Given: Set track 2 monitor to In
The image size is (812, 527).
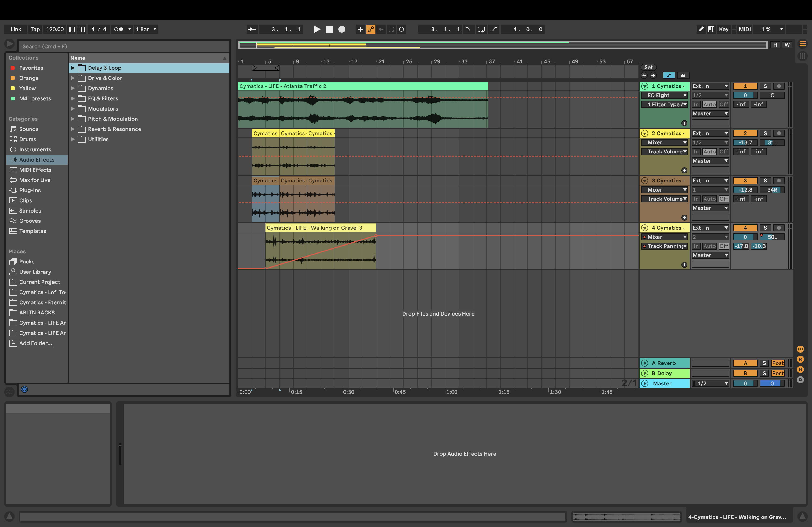Looking at the screenshot, I should pyautogui.click(x=696, y=152).
